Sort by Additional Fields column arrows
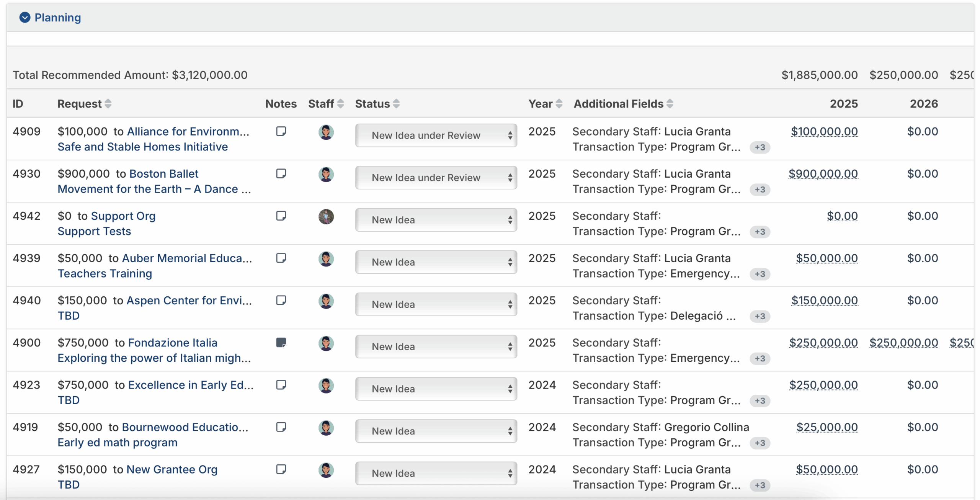The width and height of the screenshot is (980, 500). tap(670, 104)
